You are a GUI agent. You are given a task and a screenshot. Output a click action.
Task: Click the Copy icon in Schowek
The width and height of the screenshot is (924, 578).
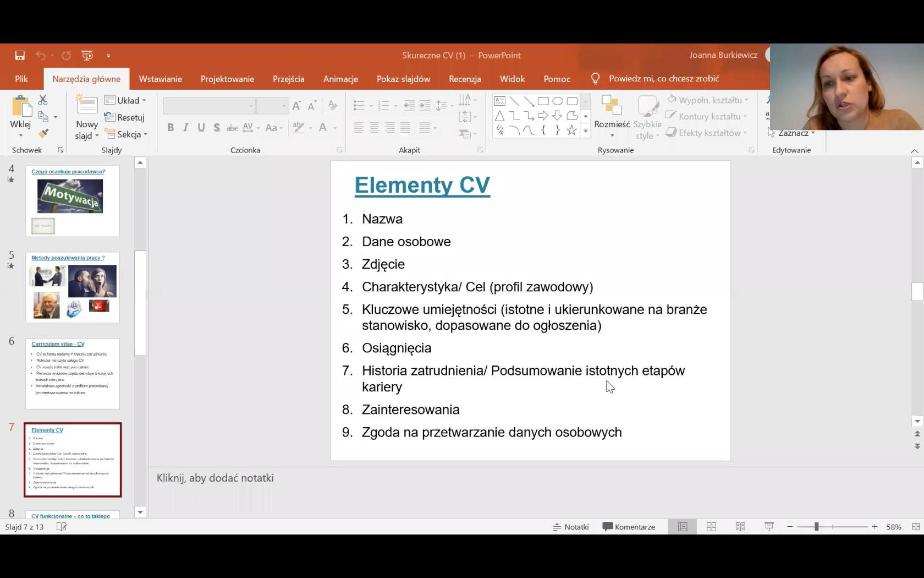(x=43, y=117)
